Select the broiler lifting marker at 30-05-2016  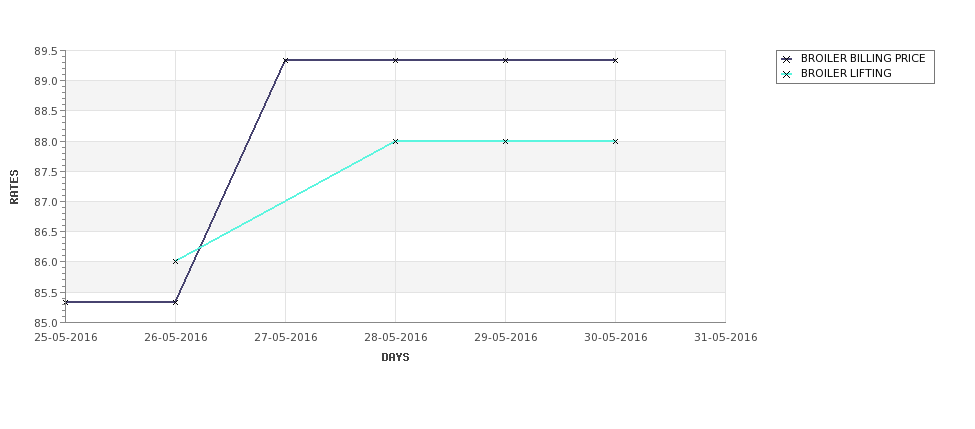tap(616, 141)
